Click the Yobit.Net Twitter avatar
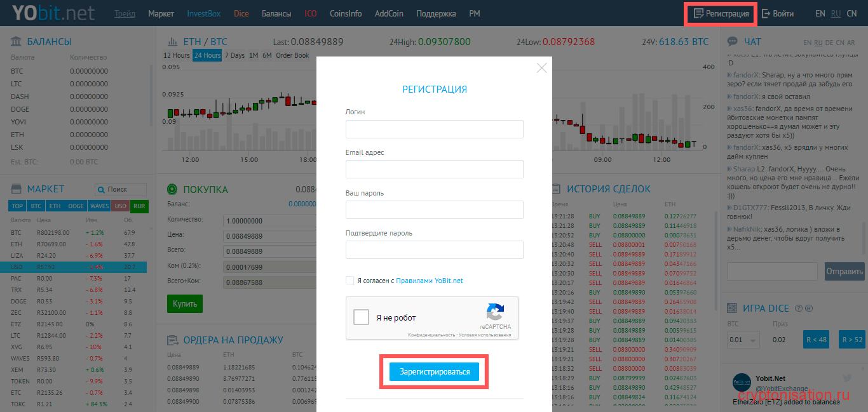 pyautogui.click(x=742, y=382)
